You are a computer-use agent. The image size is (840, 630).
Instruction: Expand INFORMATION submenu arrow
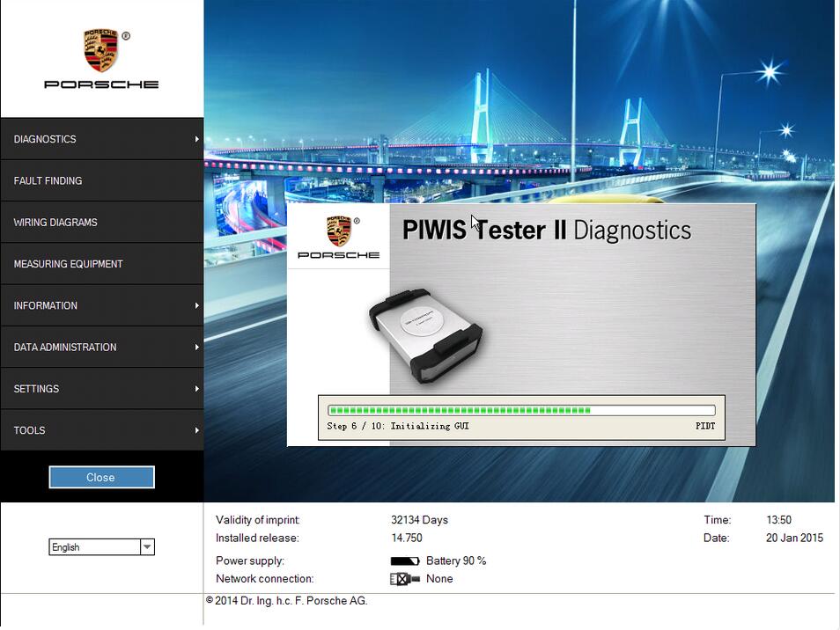(x=196, y=305)
